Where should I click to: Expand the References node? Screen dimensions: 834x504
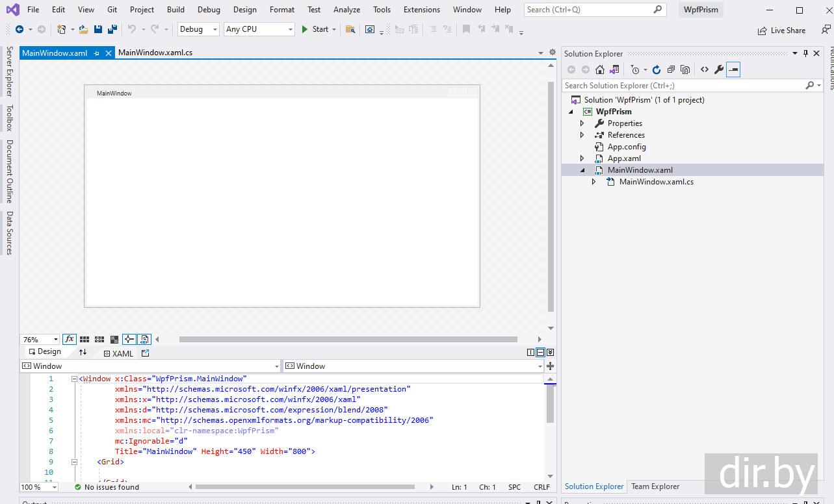[582, 135]
